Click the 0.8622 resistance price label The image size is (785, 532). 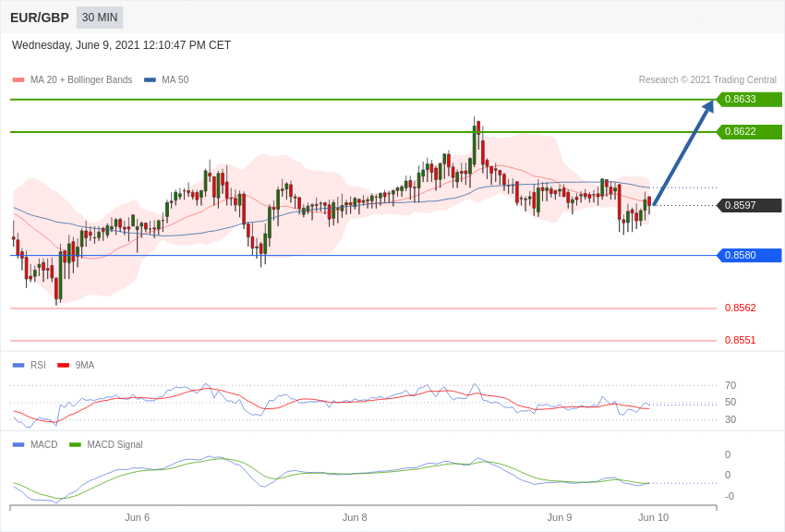pos(750,132)
